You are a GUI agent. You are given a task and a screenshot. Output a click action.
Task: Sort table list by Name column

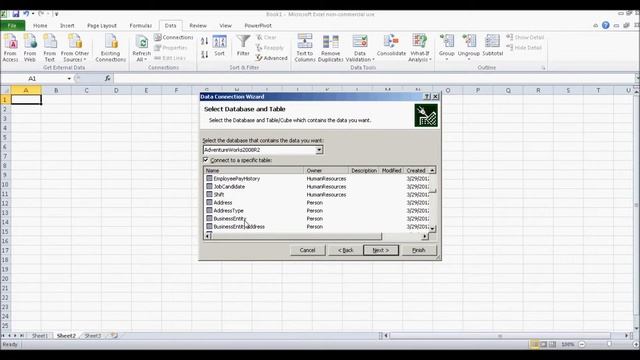[x=254, y=170]
